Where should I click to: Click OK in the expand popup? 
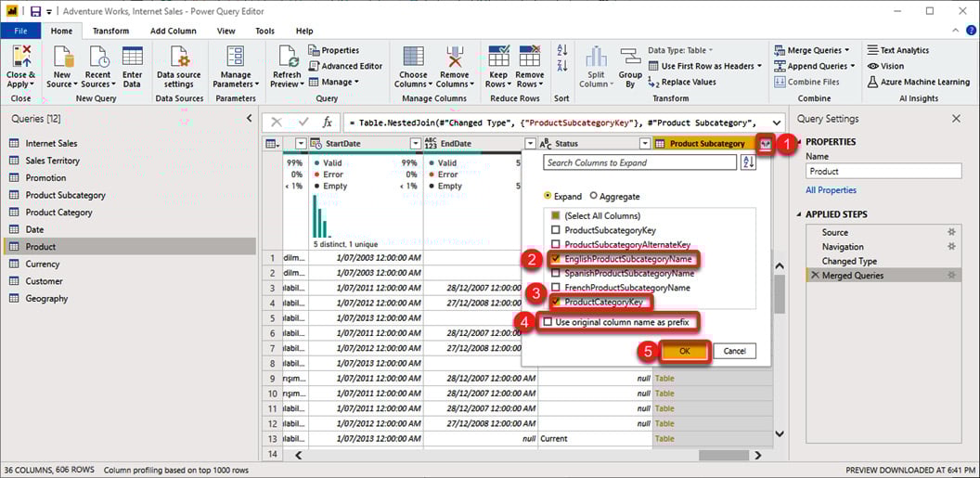[x=684, y=351]
